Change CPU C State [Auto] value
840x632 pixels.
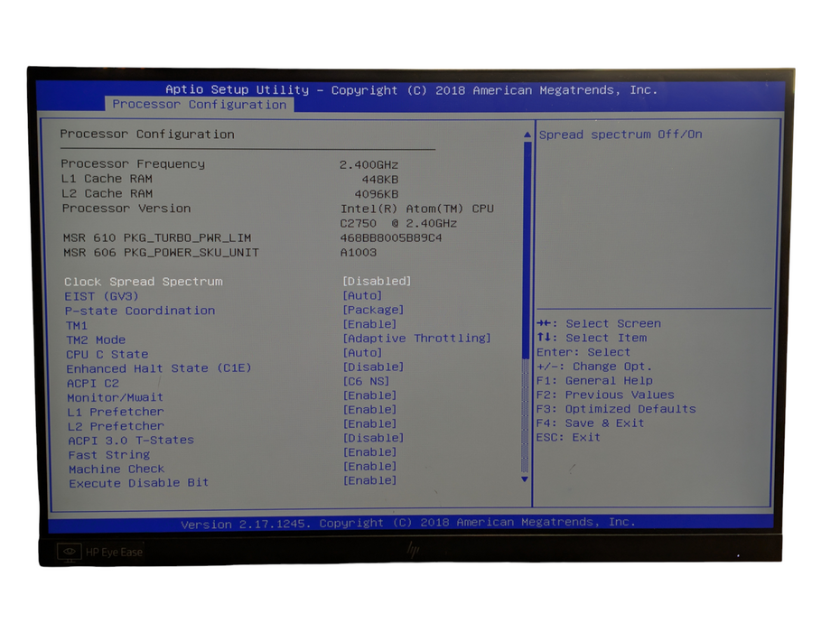[362, 352]
